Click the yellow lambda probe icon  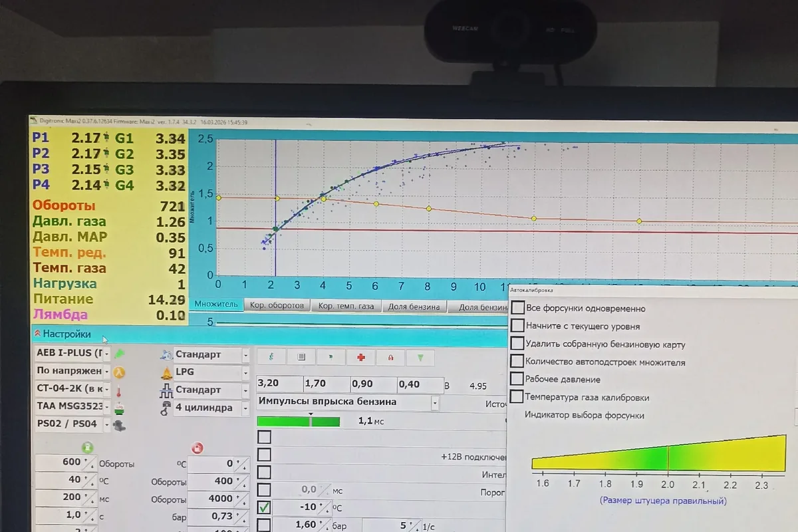click(119, 372)
